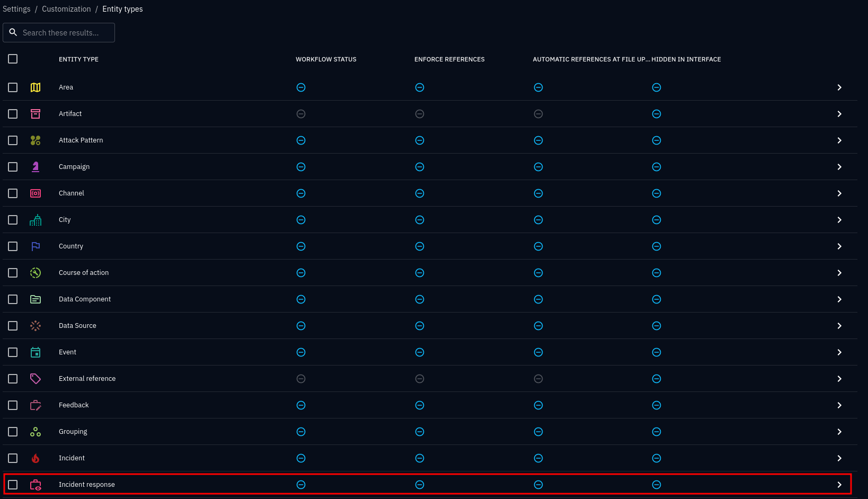Click automatic references indicator for City
Image resolution: width=868 pixels, height=499 pixels.
[538, 220]
